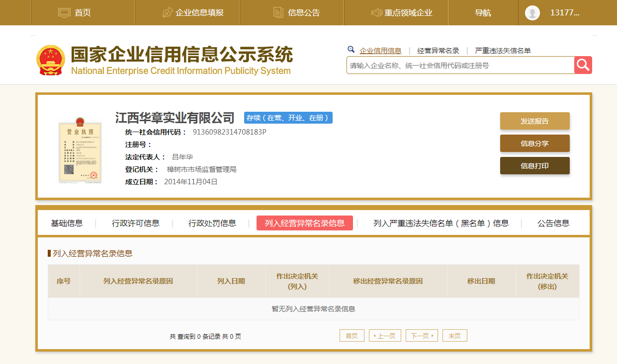Click the user avatar icon
Screen dimensions: 617x364
(532, 13)
